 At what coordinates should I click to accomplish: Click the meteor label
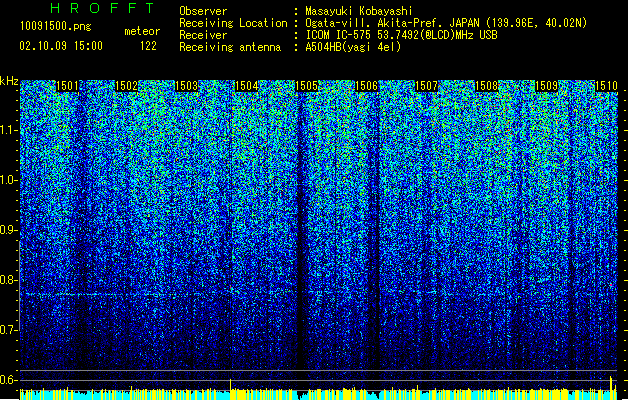point(142,31)
